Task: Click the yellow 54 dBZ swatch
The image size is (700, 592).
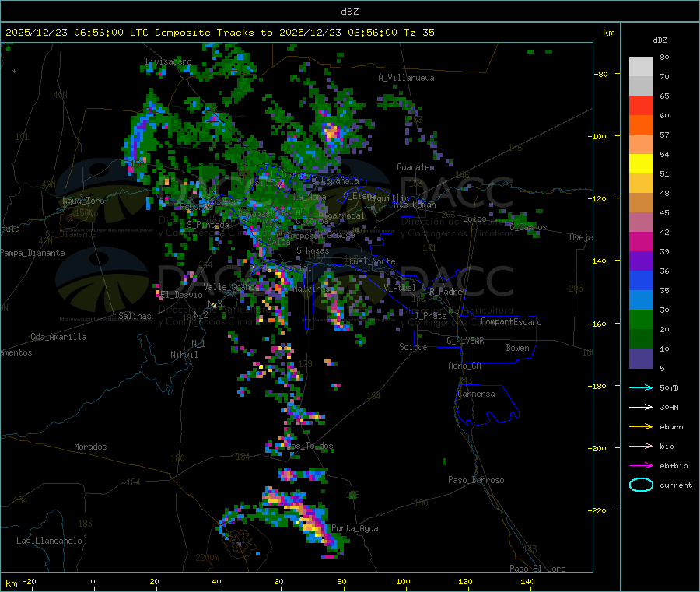Action: point(641,164)
